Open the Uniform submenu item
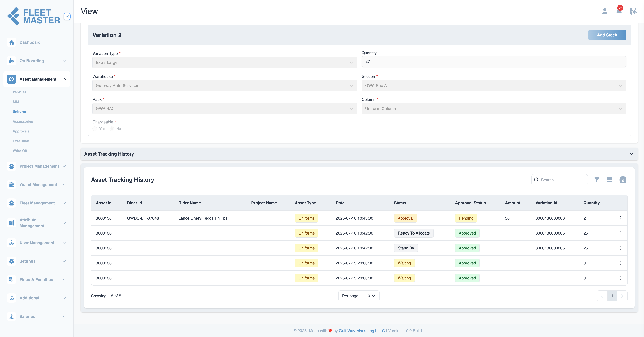 [19, 112]
